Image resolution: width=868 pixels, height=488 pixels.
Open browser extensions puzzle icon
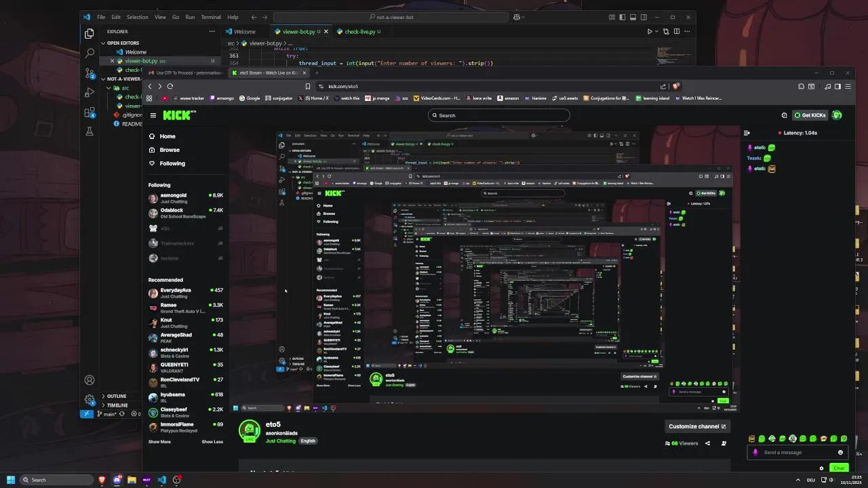click(801, 86)
